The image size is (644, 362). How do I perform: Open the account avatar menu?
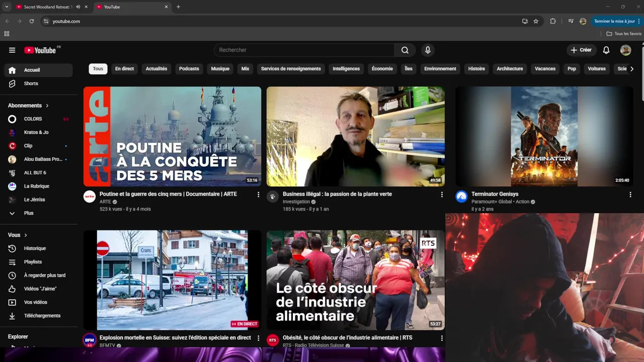tap(625, 50)
